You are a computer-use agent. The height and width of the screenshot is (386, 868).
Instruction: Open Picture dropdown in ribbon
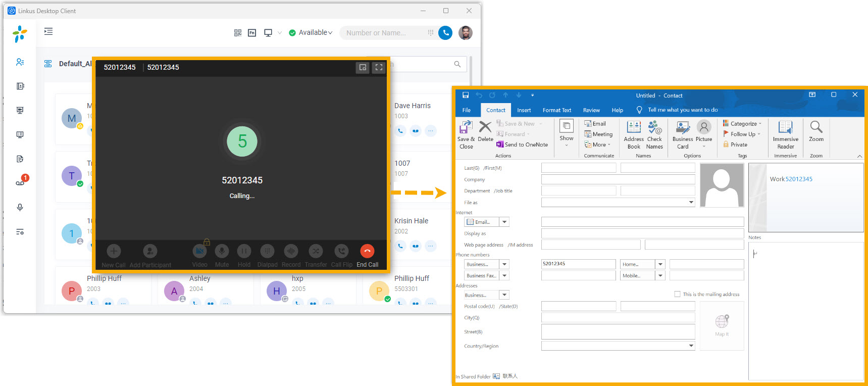pyautogui.click(x=704, y=135)
